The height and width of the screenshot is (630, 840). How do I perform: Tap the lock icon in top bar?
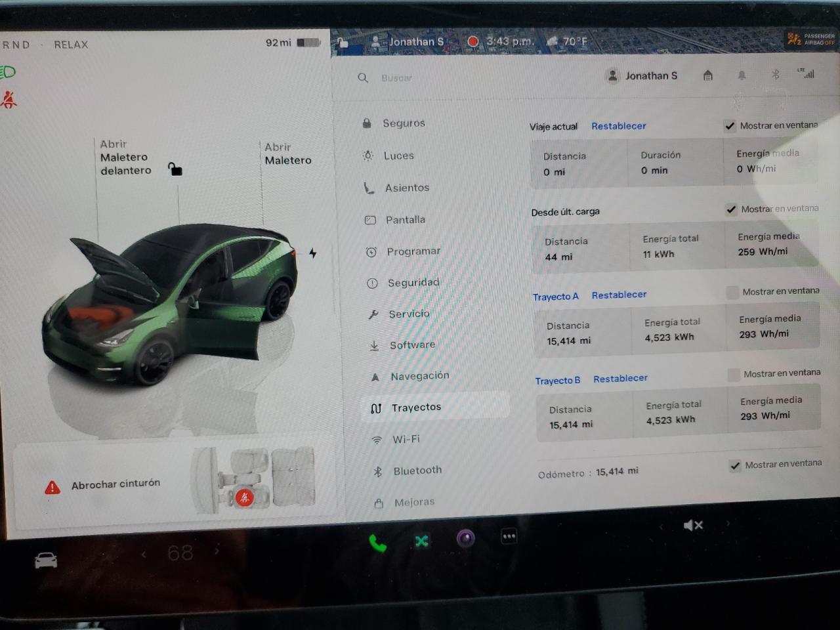coord(342,43)
